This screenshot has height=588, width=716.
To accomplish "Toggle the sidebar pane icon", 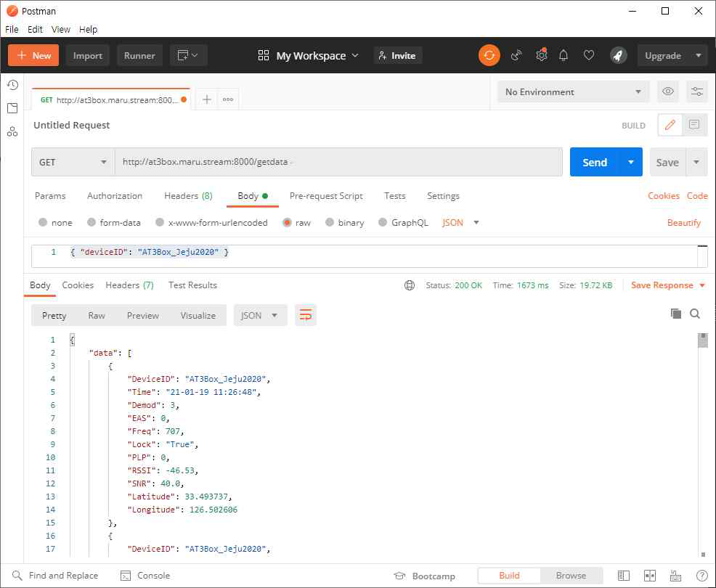I will pyautogui.click(x=623, y=576).
